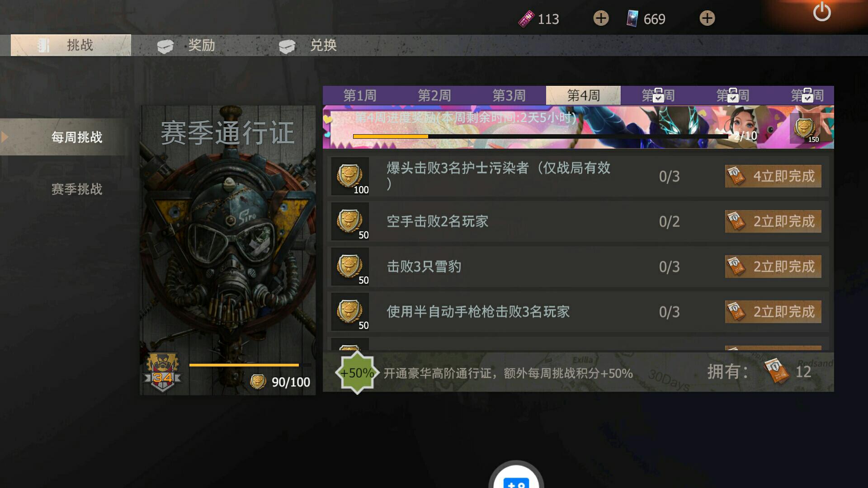The height and width of the screenshot is (488, 868).
Task: Tap the 100-point medal for headshot challenge
Action: coord(350,176)
